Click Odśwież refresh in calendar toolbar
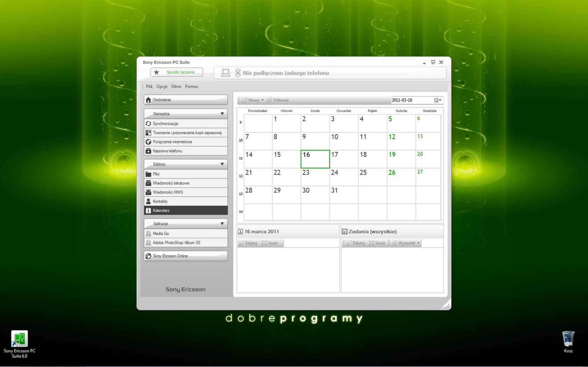 click(278, 100)
